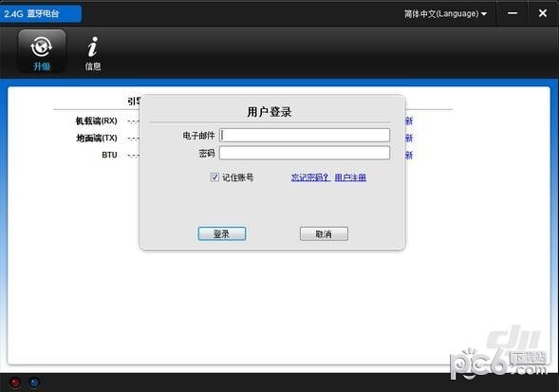559x392 pixels.
Task: Click the 2.4G 蓝牙电台 title label
Action: (x=31, y=14)
